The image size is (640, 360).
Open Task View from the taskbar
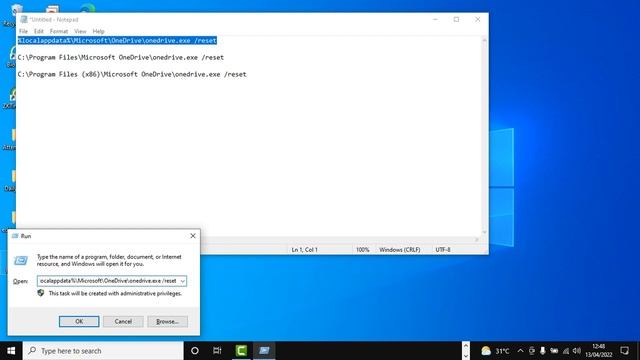coord(217,351)
